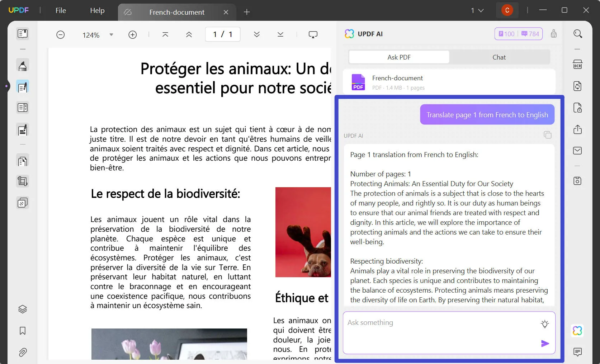Open the comments panel icon
The width and height of the screenshot is (600, 364).
pyautogui.click(x=578, y=352)
